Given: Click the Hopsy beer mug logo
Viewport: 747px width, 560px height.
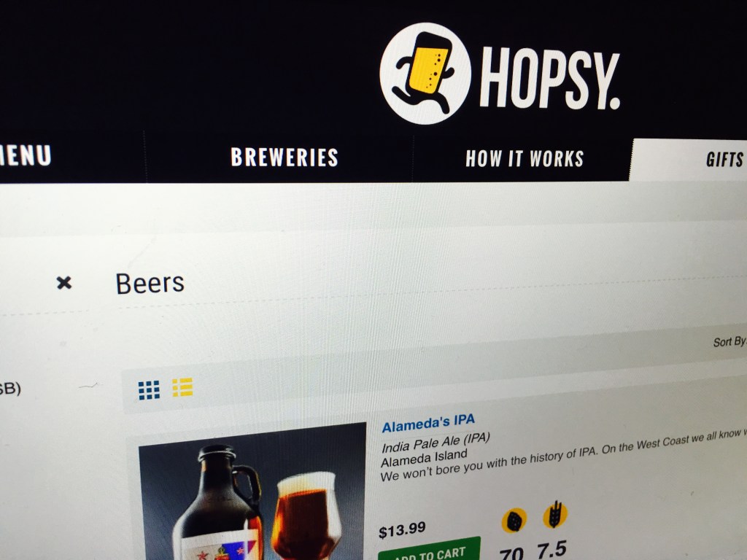Looking at the screenshot, I should [x=425, y=74].
